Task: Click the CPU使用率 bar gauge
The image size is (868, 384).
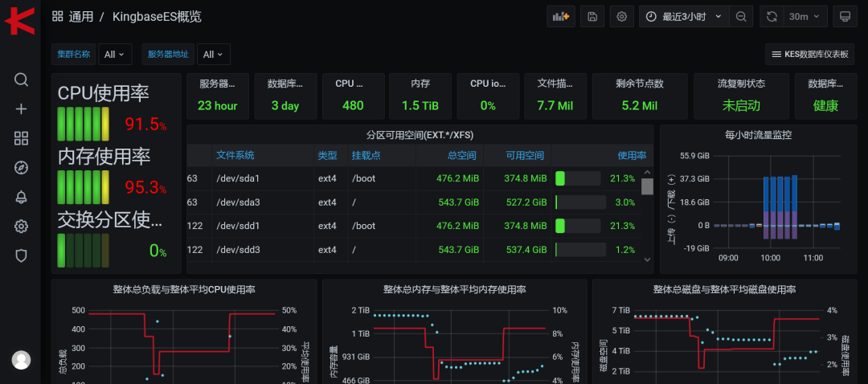Action: [83, 124]
